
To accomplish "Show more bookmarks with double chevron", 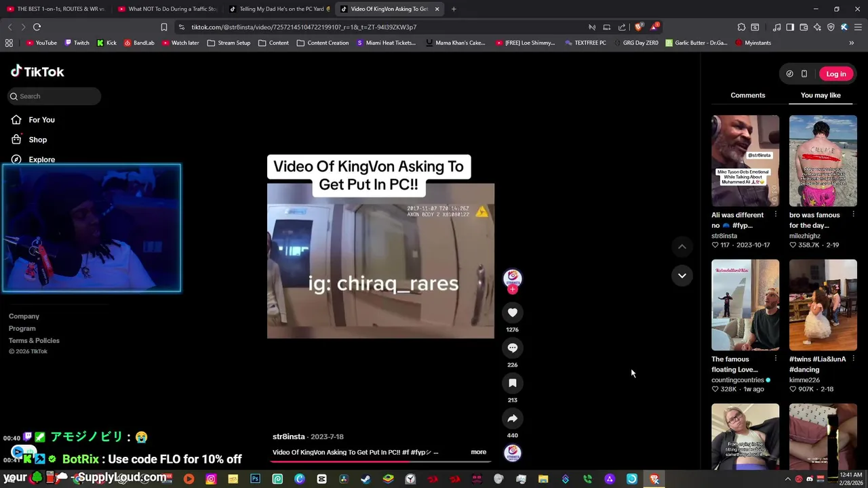I will click(x=851, y=43).
